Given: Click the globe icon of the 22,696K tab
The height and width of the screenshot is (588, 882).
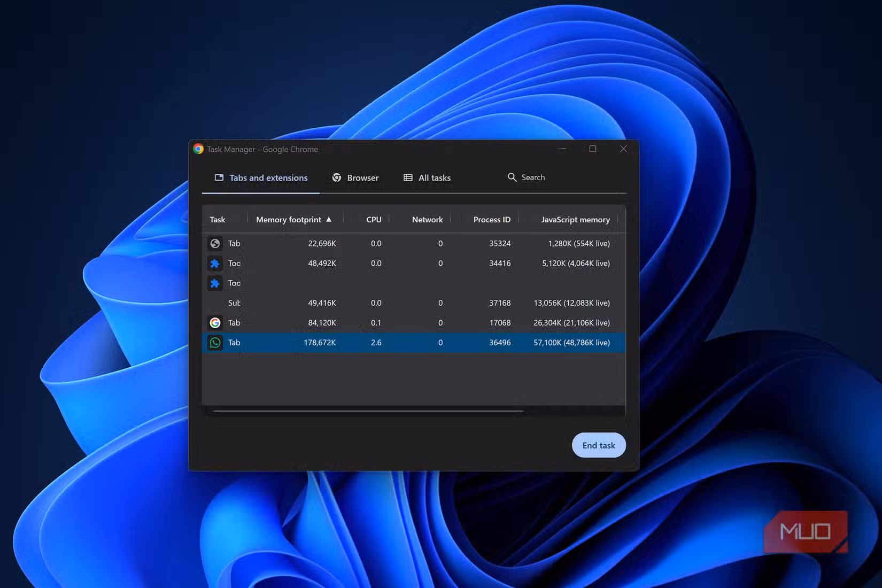Looking at the screenshot, I should point(215,243).
